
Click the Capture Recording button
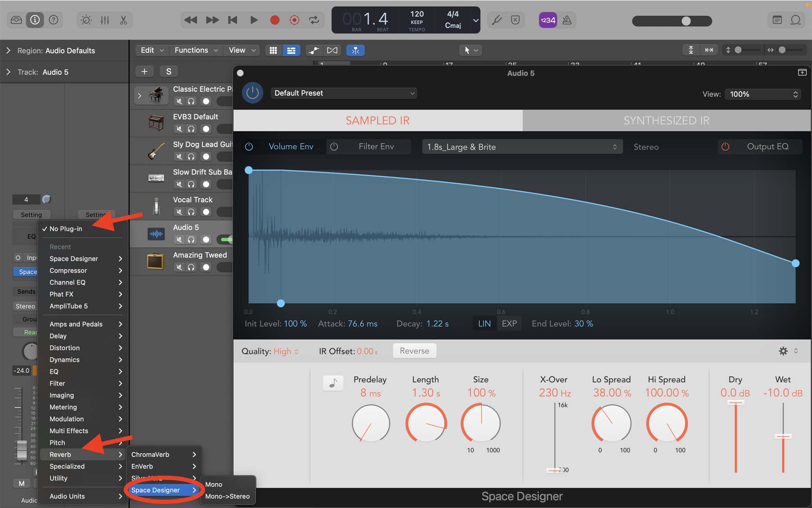(295, 20)
